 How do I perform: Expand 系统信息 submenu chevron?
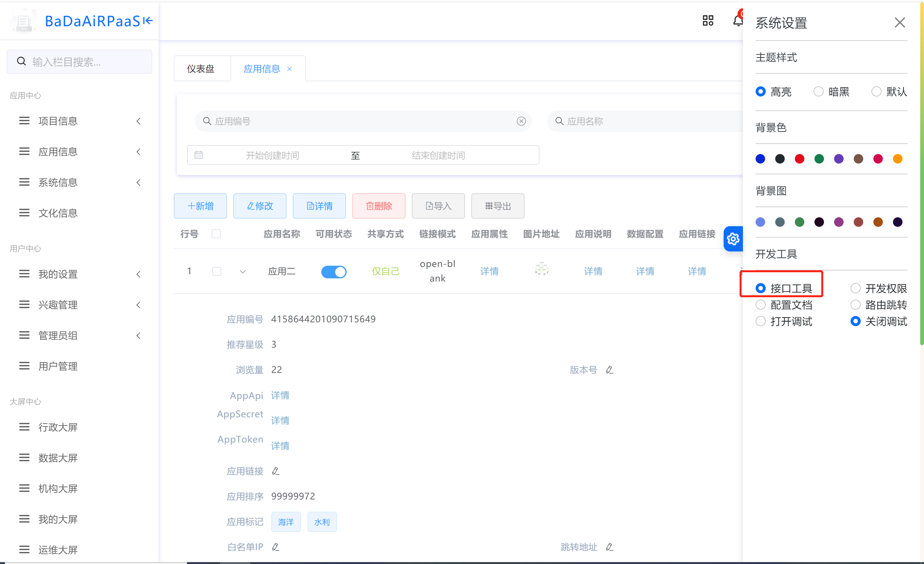[x=138, y=183]
